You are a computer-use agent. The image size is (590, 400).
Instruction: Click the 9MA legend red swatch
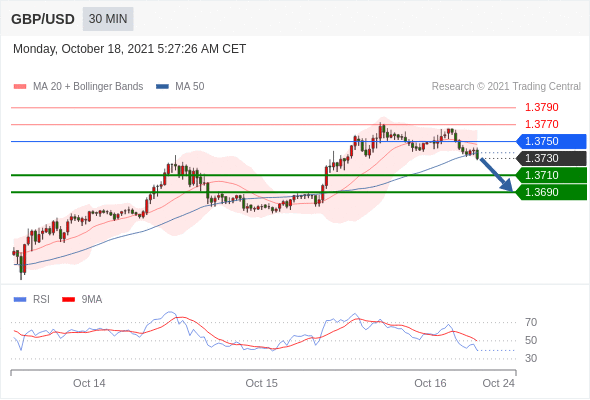tap(68, 300)
